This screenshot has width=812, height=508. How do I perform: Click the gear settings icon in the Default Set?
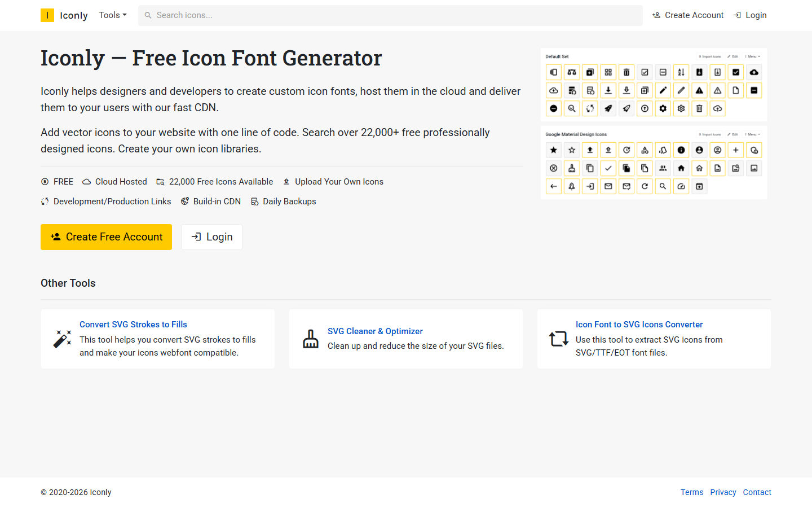[x=663, y=108]
